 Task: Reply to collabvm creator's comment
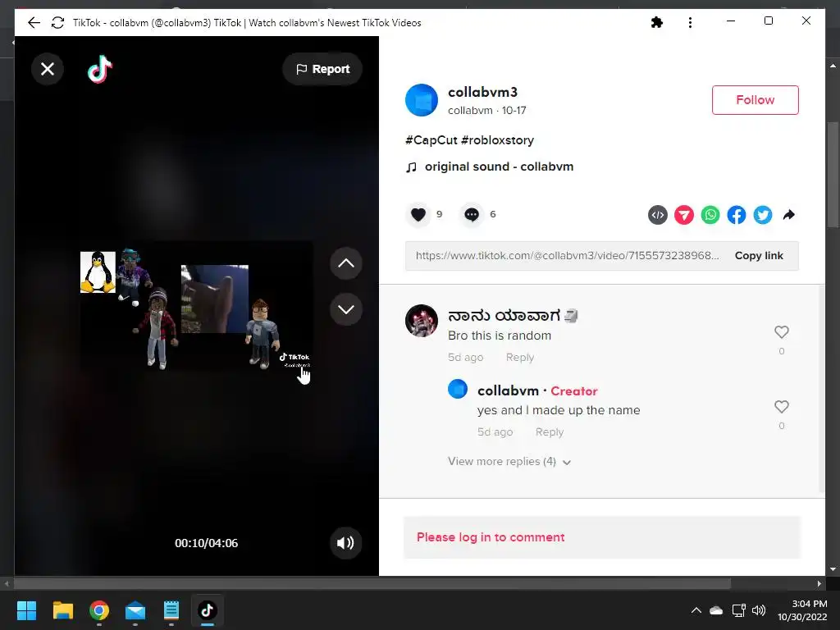coord(549,431)
